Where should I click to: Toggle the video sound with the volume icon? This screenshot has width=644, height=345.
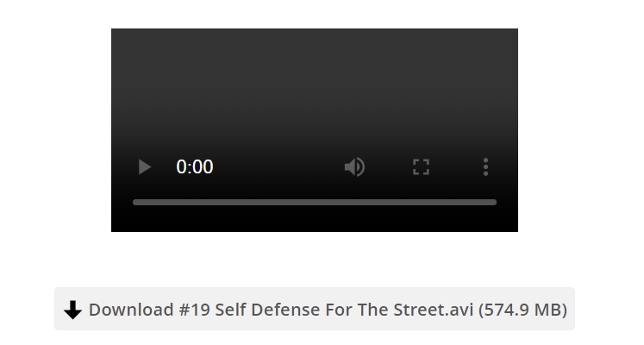pyautogui.click(x=354, y=167)
